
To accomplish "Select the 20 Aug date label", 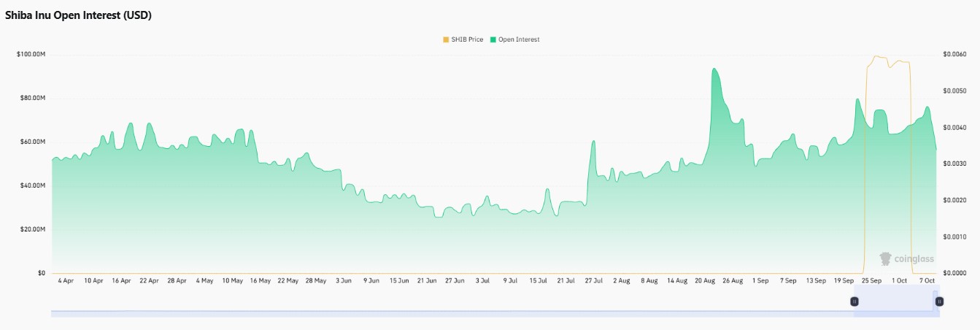I will [x=704, y=280].
